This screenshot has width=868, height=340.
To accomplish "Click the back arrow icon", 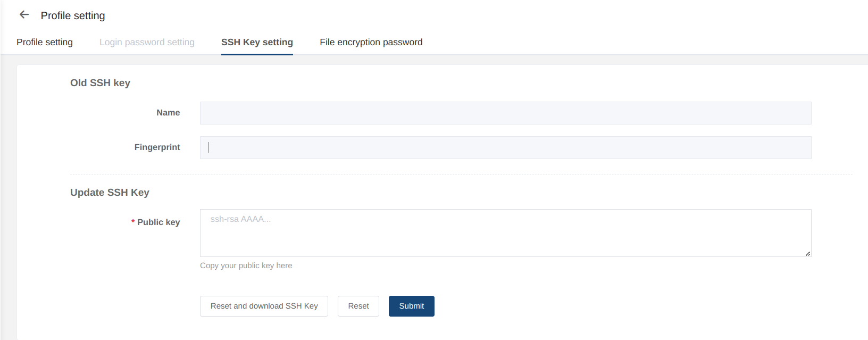I will pyautogui.click(x=24, y=15).
